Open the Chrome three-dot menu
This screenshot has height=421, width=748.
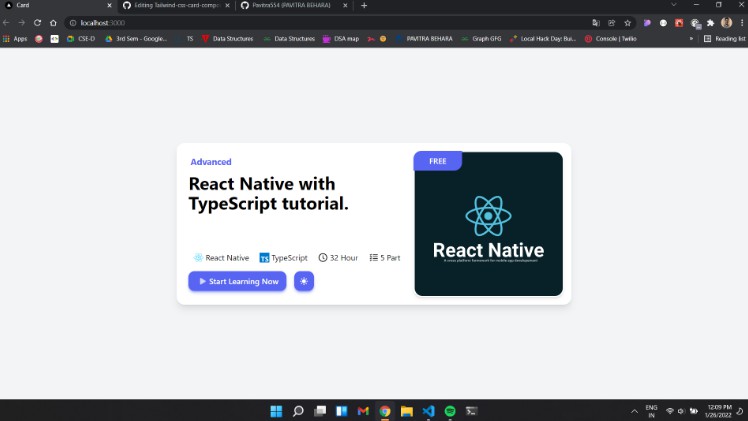[x=742, y=22]
